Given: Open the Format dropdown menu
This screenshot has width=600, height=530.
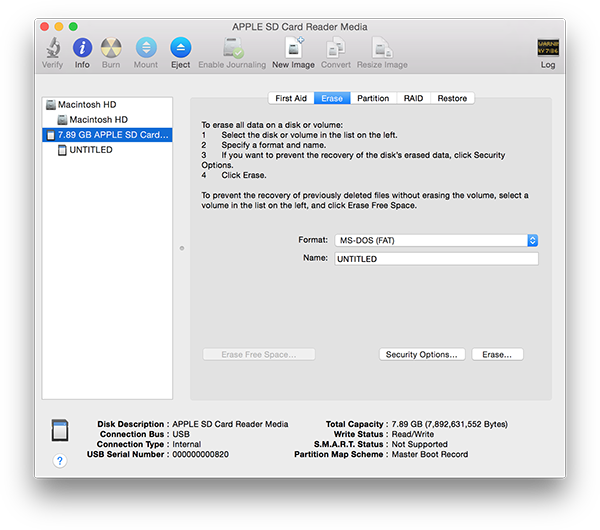Looking at the screenshot, I should (434, 240).
